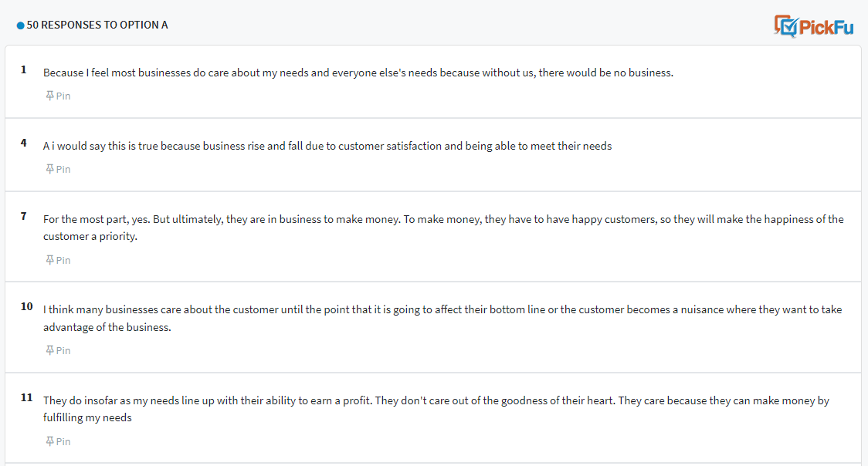Pin the response about bottom line nuisance

coord(58,350)
